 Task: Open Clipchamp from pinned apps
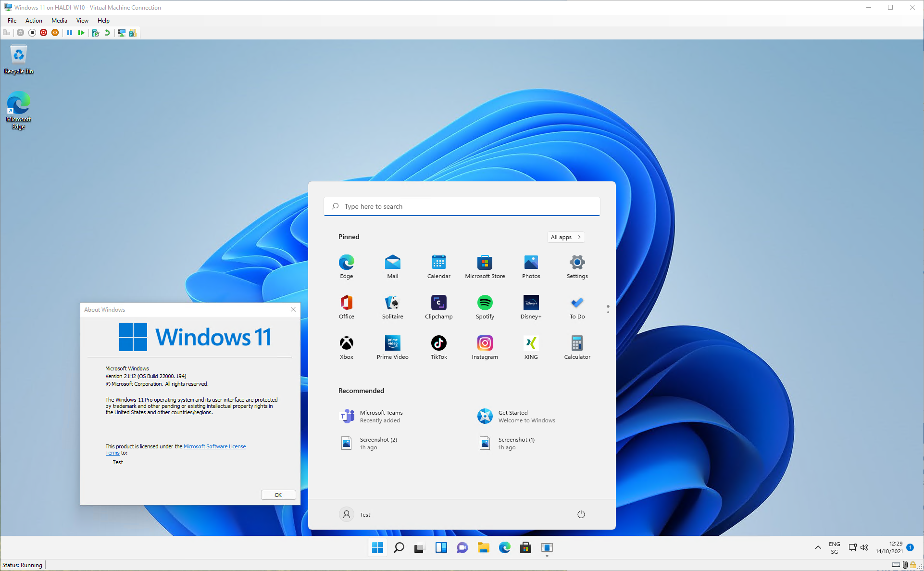pos(438,307)
